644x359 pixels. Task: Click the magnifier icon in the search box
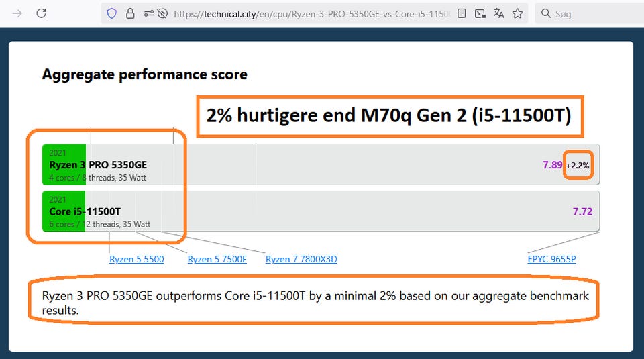point(546,13)
